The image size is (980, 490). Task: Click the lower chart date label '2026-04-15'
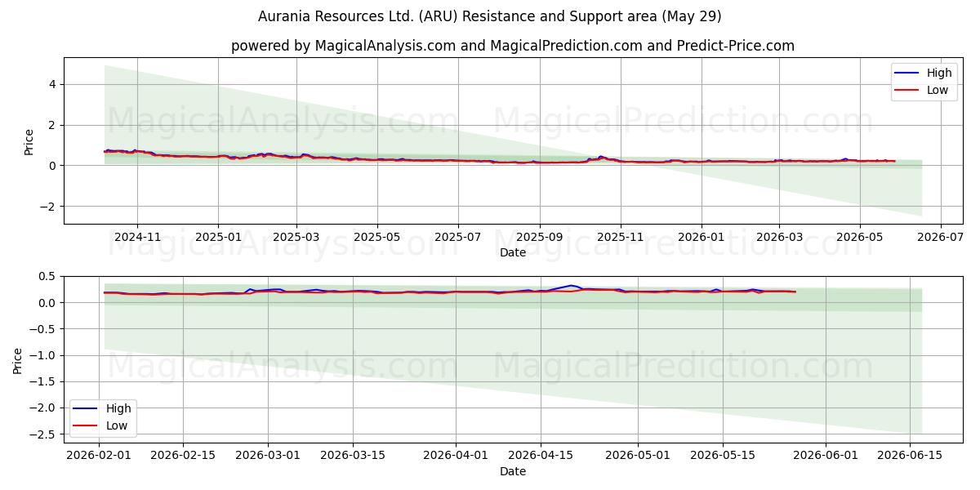[x=540, y=456]
